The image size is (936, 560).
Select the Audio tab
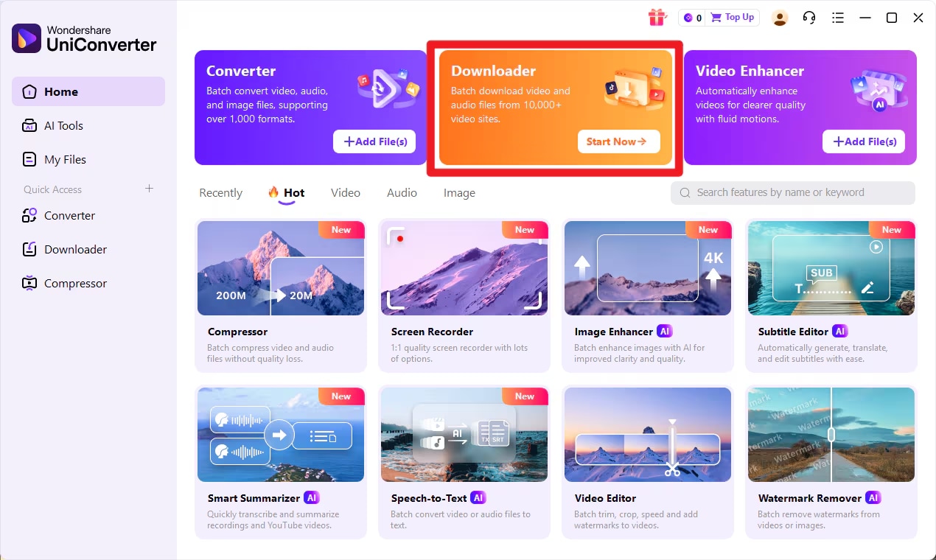(402, 193)
